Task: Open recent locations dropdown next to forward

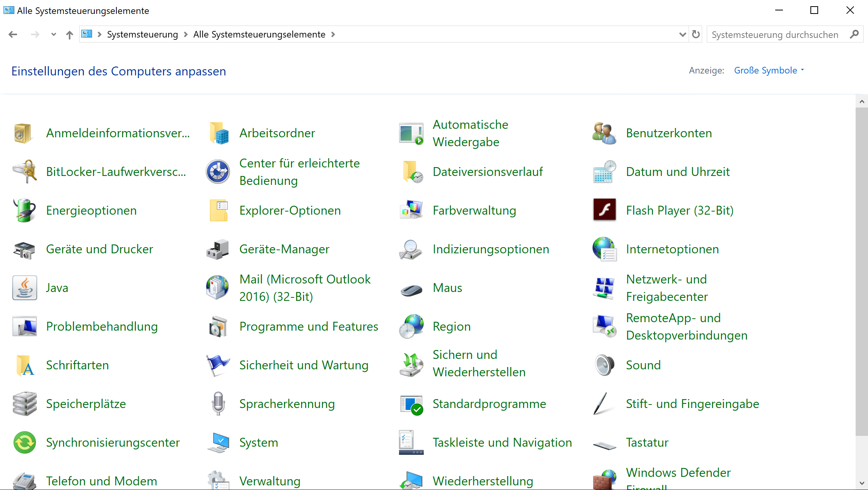Action: (53, 34)
